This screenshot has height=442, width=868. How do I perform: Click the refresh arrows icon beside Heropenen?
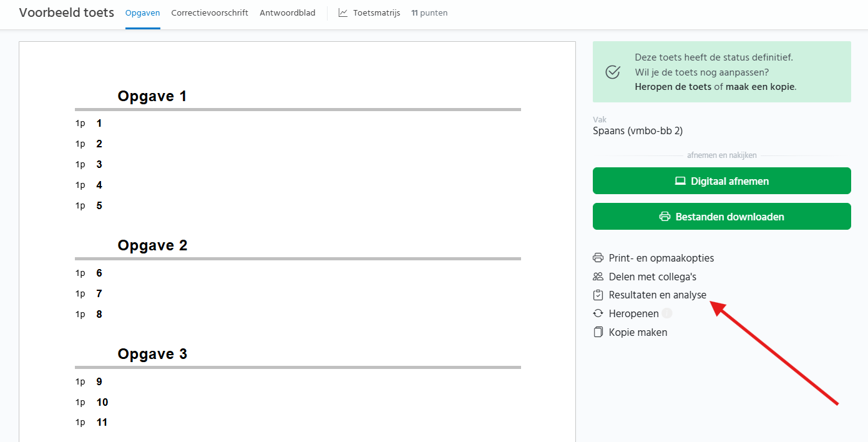(598, 313)
